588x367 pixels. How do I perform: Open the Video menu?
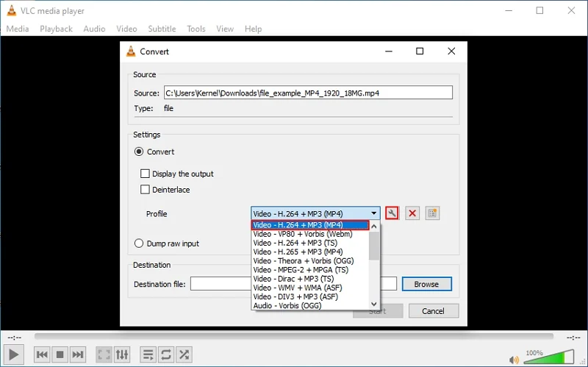pyautogui.click(x=126, y=29)
